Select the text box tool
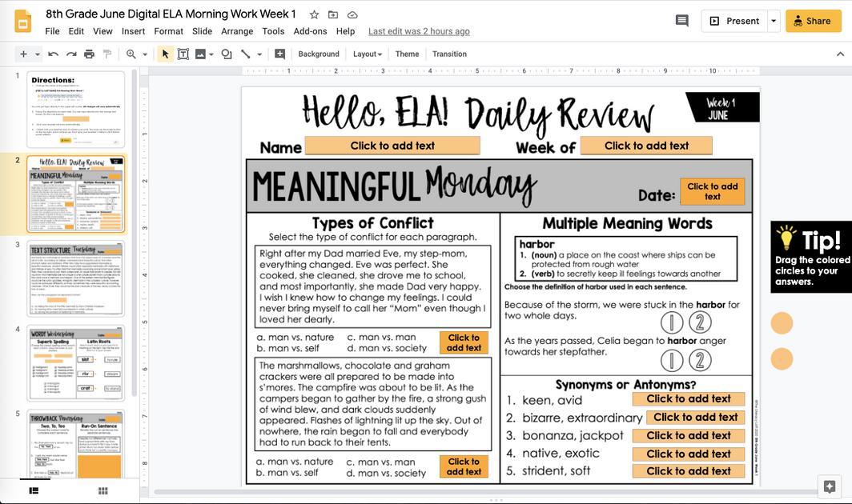The width and height of the screenshot is (852, 504). (183, 54)
